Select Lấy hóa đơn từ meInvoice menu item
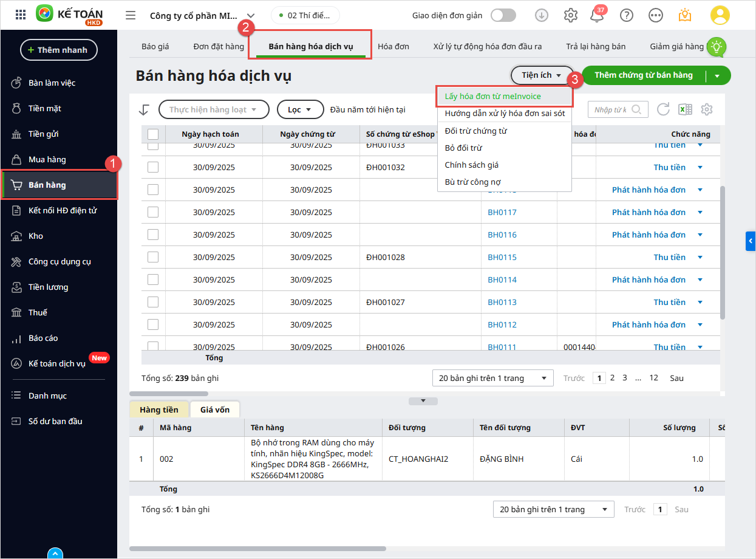 click(492, 96)
